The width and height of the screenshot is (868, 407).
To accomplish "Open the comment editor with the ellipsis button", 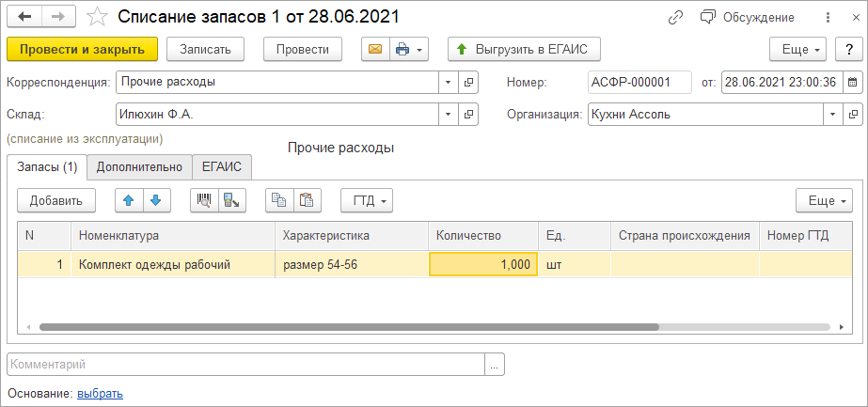I will point(495,365).
